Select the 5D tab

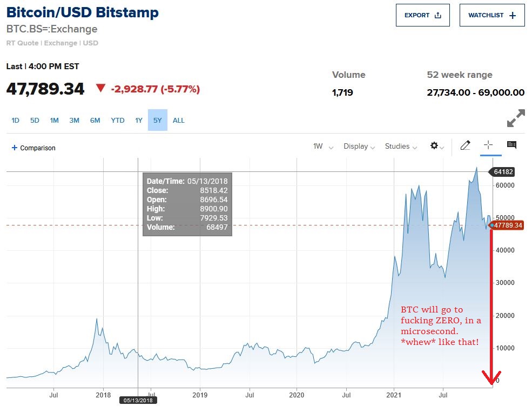(x=35, y=120)
